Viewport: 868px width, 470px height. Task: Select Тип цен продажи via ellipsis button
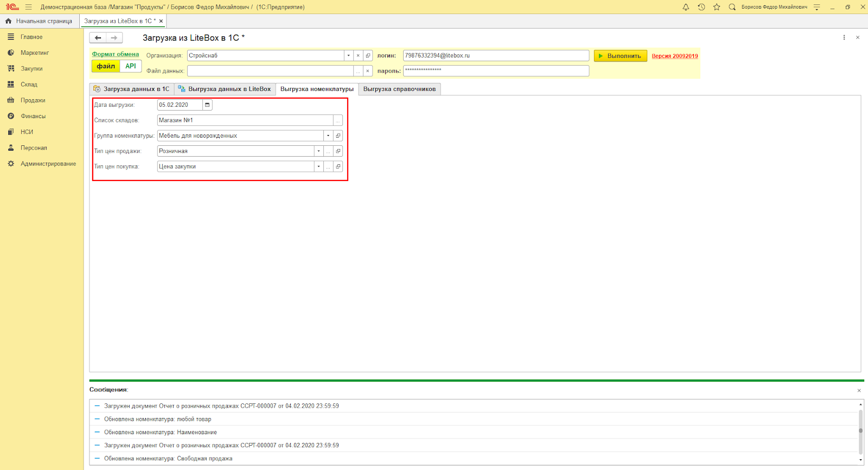point(328,151)
